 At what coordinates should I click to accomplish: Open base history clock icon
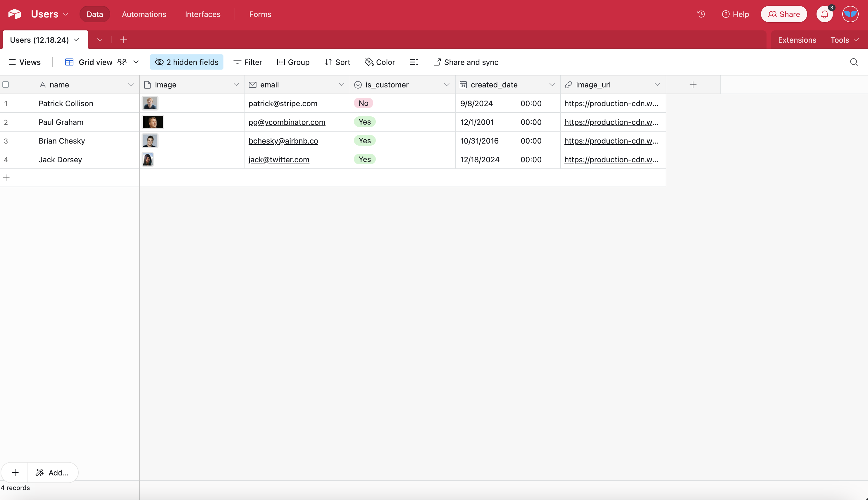coord(701,14)
